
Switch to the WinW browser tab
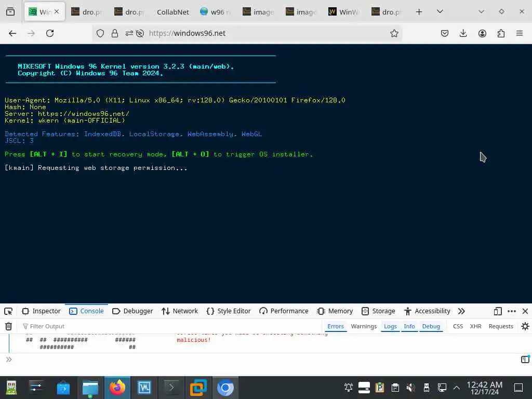pos(344,12)
